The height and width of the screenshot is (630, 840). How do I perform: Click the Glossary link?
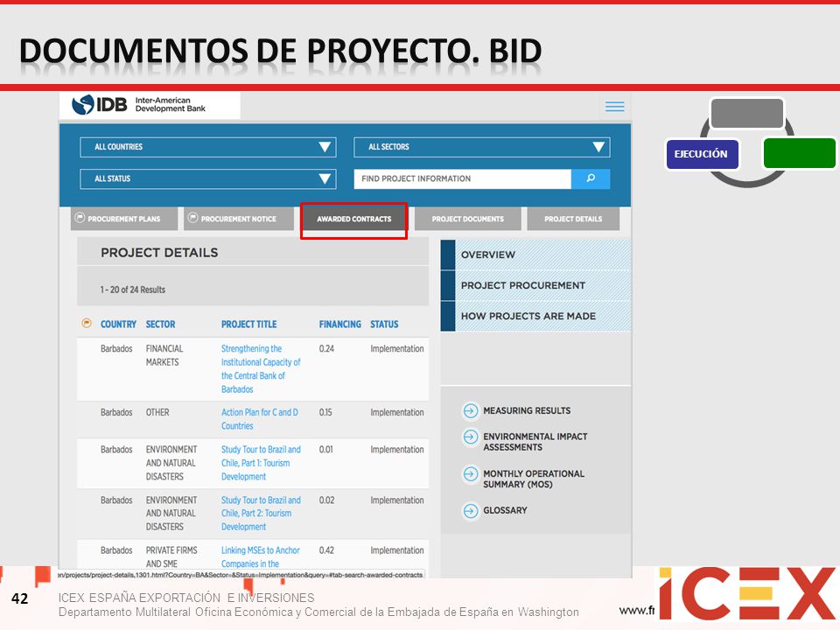pos(505,510)
